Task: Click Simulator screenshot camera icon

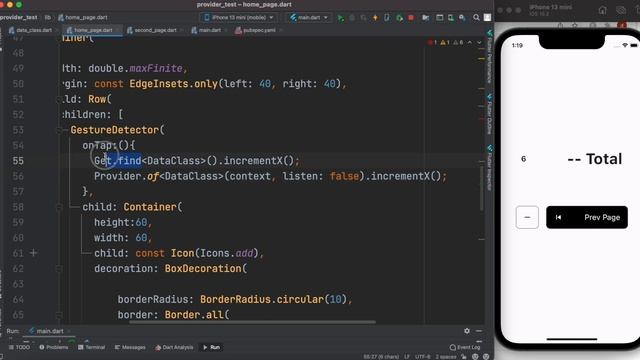Action: point(621,10)
